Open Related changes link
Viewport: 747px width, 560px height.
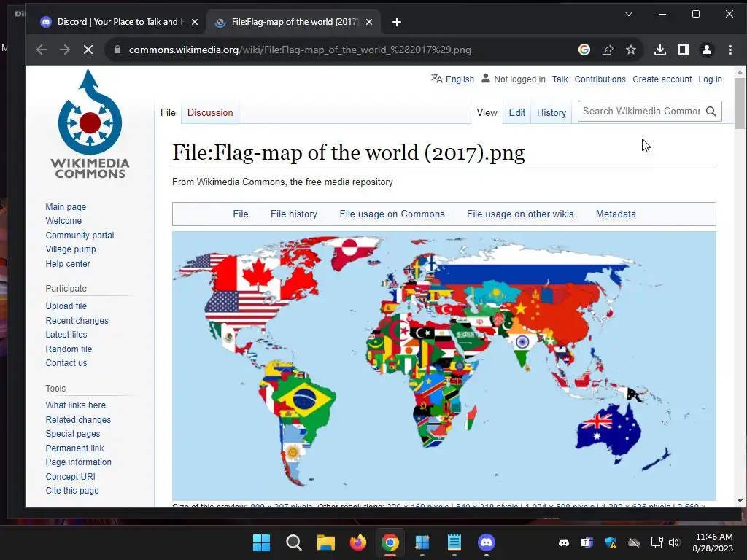click(78, 419)
